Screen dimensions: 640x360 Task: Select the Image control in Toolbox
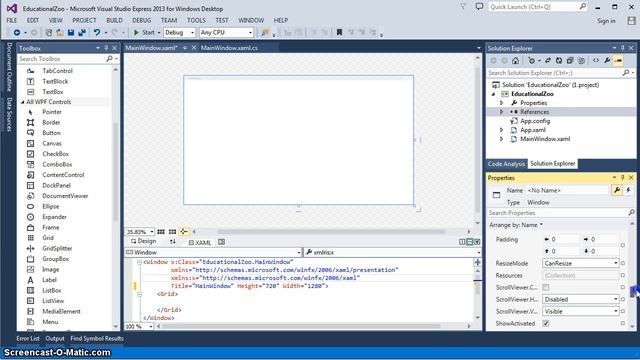[x=51, y=269]
